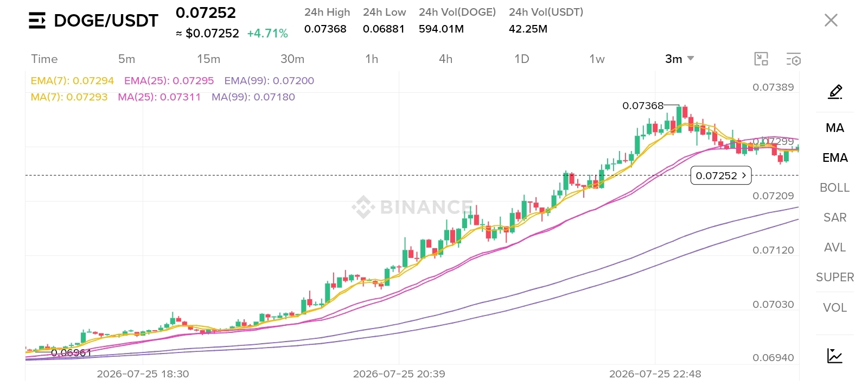The width and height of the screenshot is (868, 391).
Task: Enable the VOL indicator
Action: tap(835, 307)
